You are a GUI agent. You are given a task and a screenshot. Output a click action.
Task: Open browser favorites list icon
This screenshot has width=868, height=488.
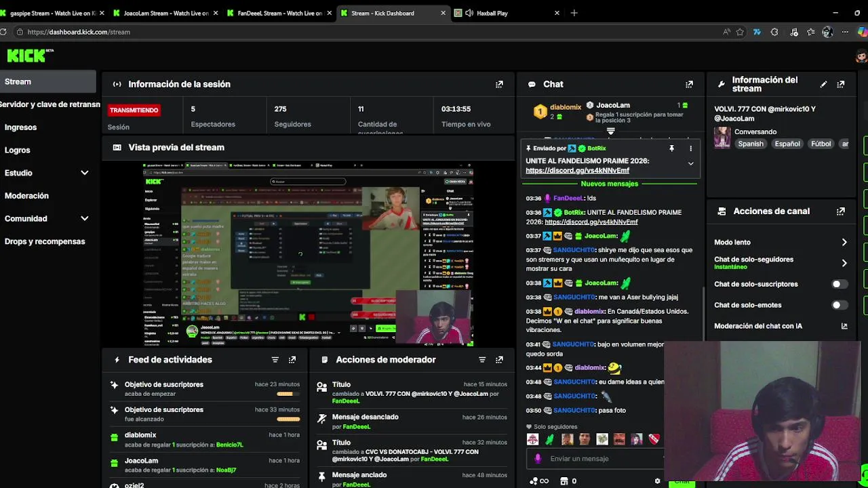click(x=812, y=32)
